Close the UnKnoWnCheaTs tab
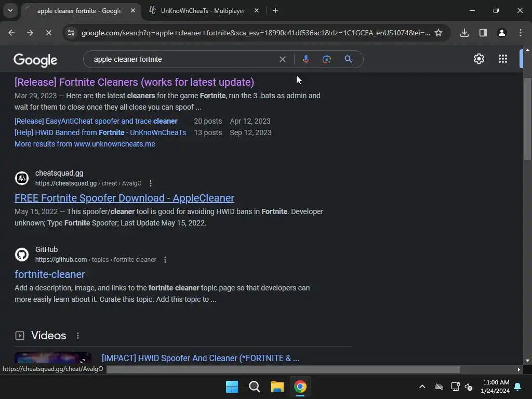The width and height of the screenshot is (532, 399). point(257,10)
